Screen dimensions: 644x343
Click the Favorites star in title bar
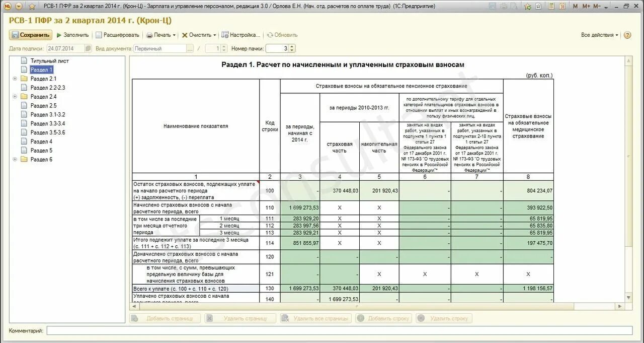[x=32, y=7]
